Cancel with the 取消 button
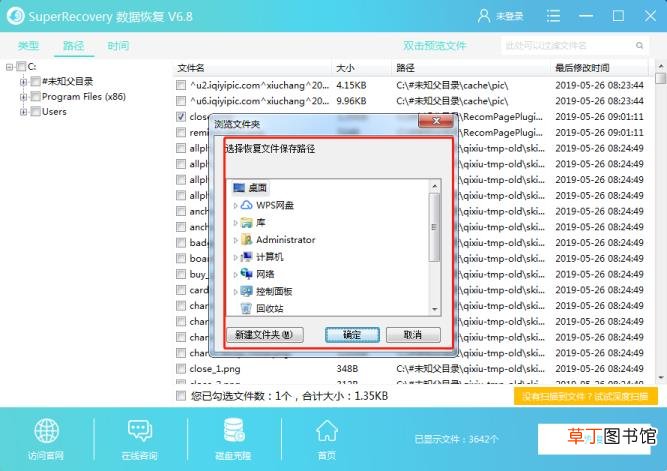 pos(413,335)
